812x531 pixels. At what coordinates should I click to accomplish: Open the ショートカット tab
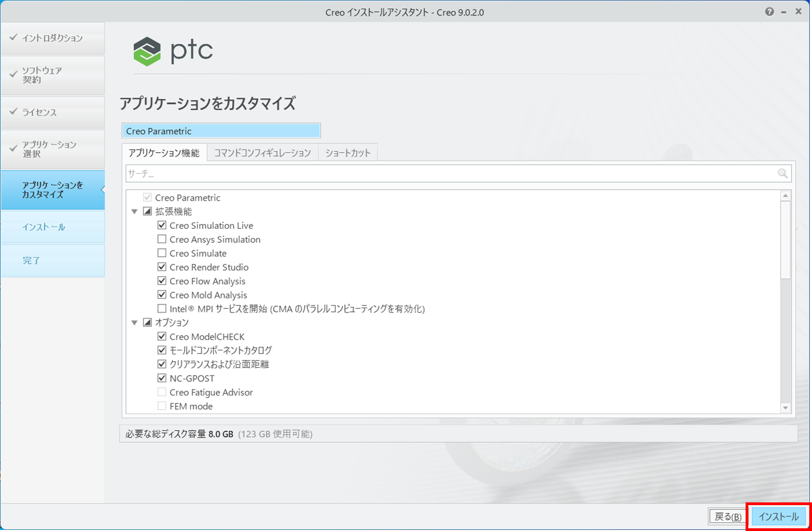pos(348,153)
